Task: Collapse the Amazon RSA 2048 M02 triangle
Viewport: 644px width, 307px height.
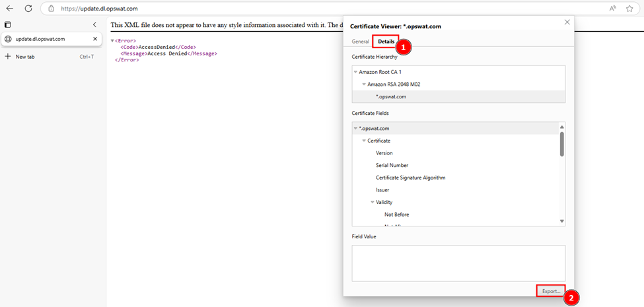Action: coord(364,84)
